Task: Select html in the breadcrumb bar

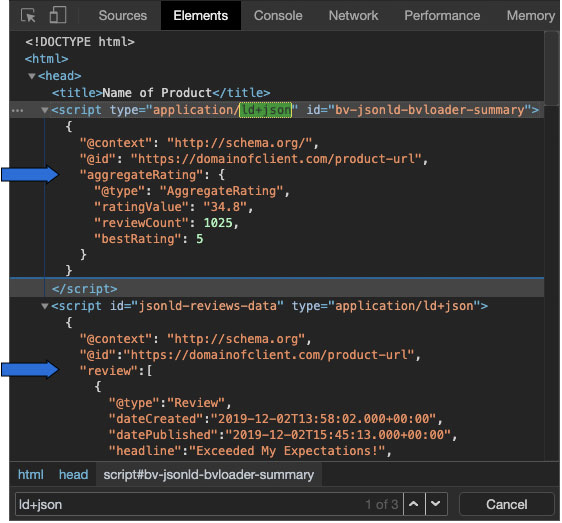Action: [x=31, y=475]
